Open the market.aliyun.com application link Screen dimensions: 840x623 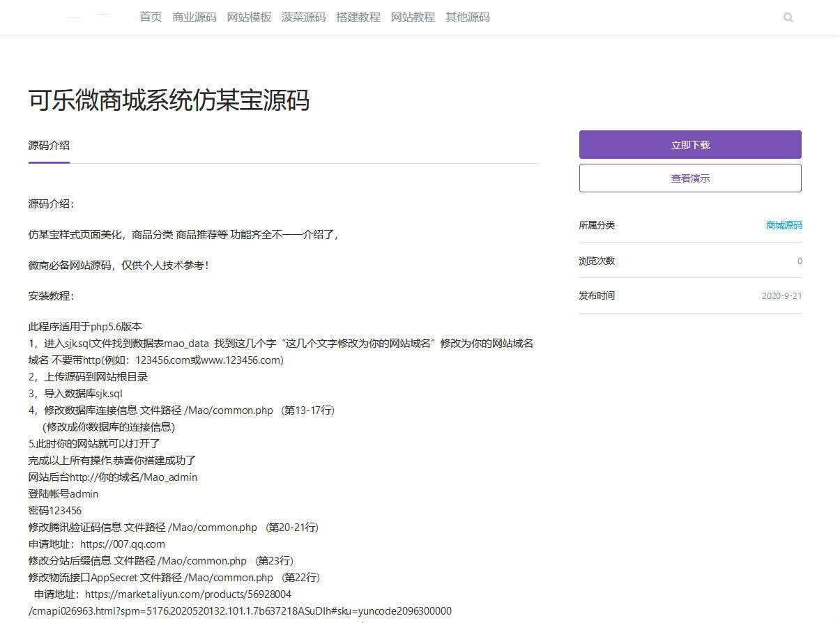188,594
